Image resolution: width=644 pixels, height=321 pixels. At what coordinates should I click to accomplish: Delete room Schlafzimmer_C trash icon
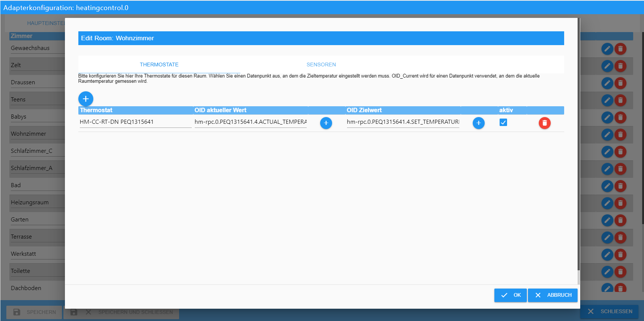coord(620,152)
